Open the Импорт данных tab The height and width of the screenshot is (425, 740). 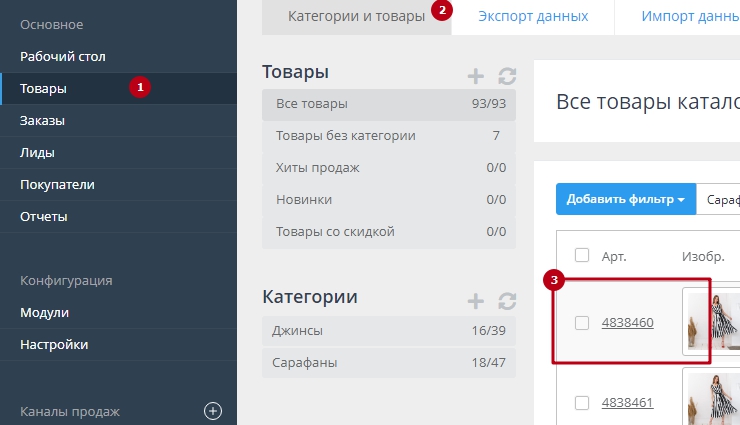[x=690, y=17]
